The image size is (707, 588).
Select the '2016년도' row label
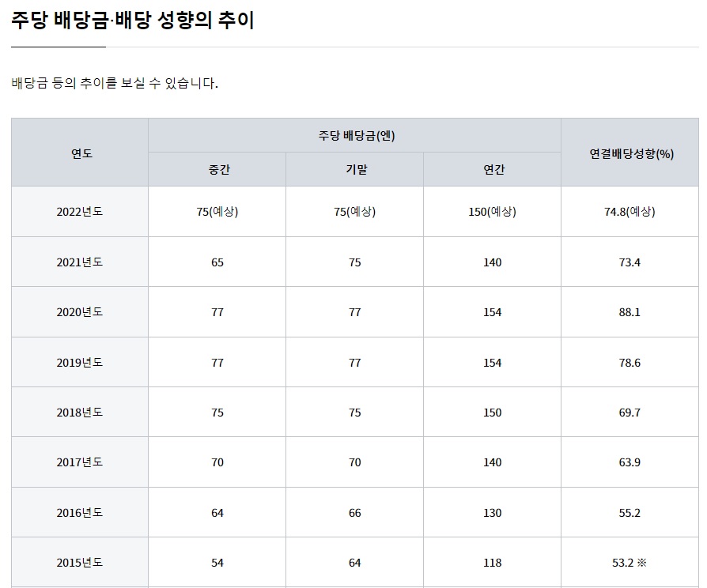pyautogui.click(x=80, y=512)
